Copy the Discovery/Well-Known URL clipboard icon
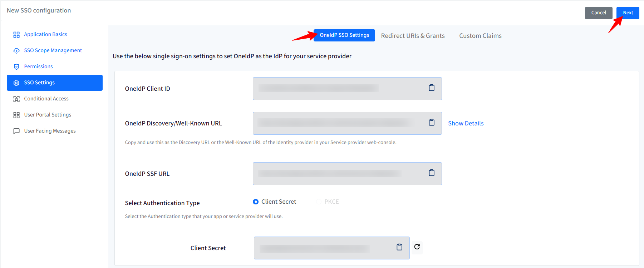644x268 pixels. click(x=432, y=123)
